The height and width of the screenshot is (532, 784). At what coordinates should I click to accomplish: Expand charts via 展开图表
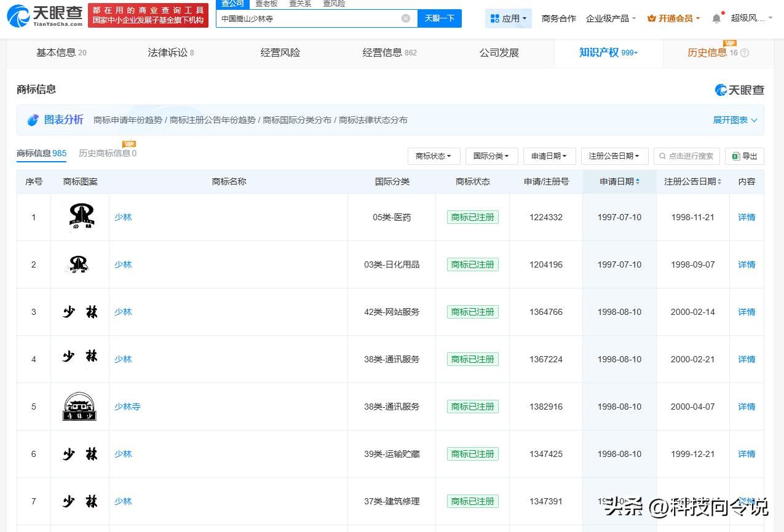point(735,120)
